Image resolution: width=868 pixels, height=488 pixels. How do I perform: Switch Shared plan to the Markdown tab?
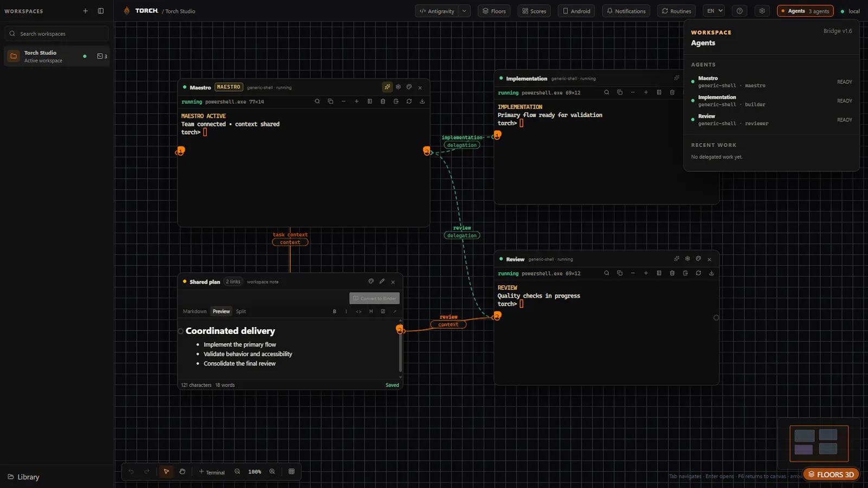195,311
